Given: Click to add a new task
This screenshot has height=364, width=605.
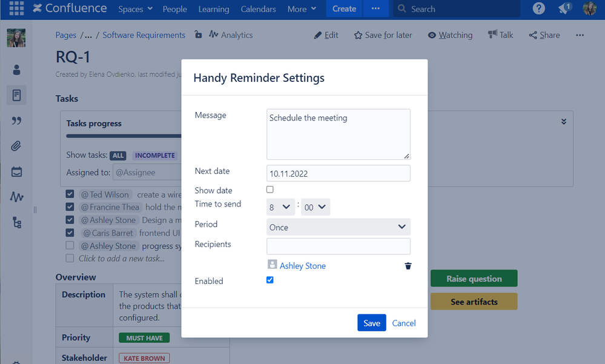Looking at the screenshot, I should [122, 259].
